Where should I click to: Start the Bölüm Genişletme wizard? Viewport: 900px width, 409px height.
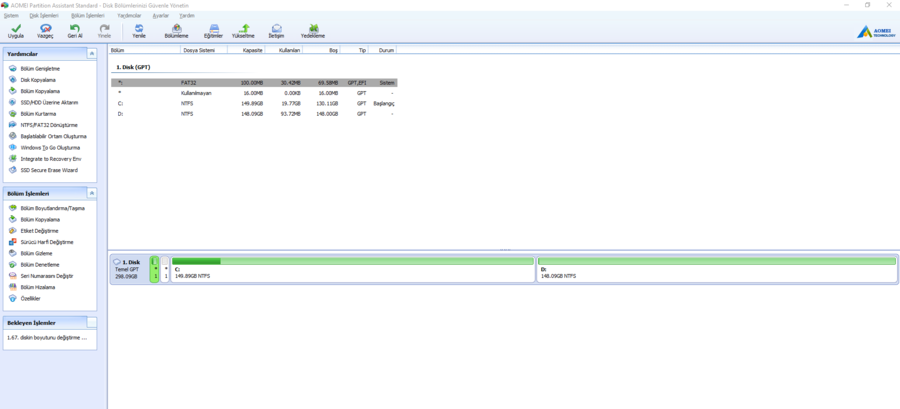(x=40, y=69)
